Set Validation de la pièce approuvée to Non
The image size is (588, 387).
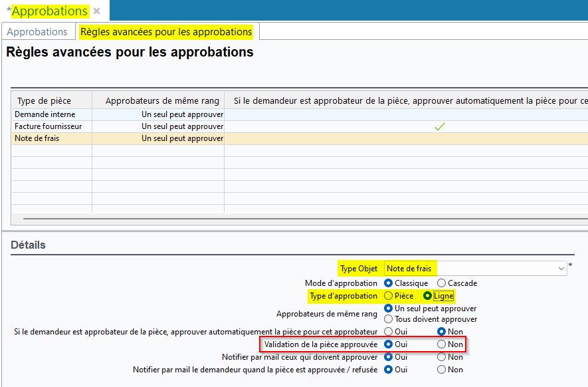441,344
